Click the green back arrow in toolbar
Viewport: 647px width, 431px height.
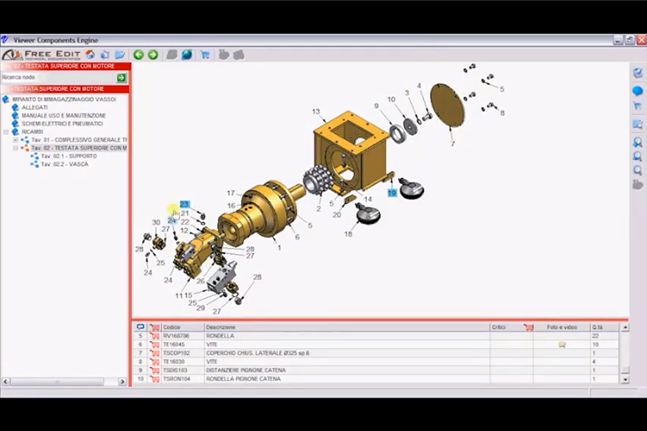[138, 54]
